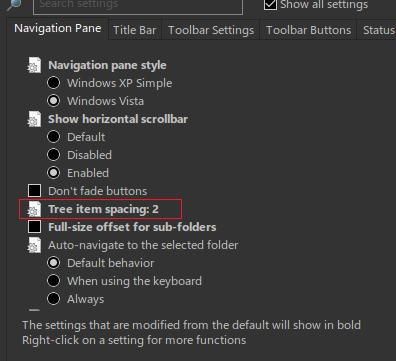Choose When using the keyboard option
The height and width of the screenshot is (361, 396).
(x=54, y=281)
